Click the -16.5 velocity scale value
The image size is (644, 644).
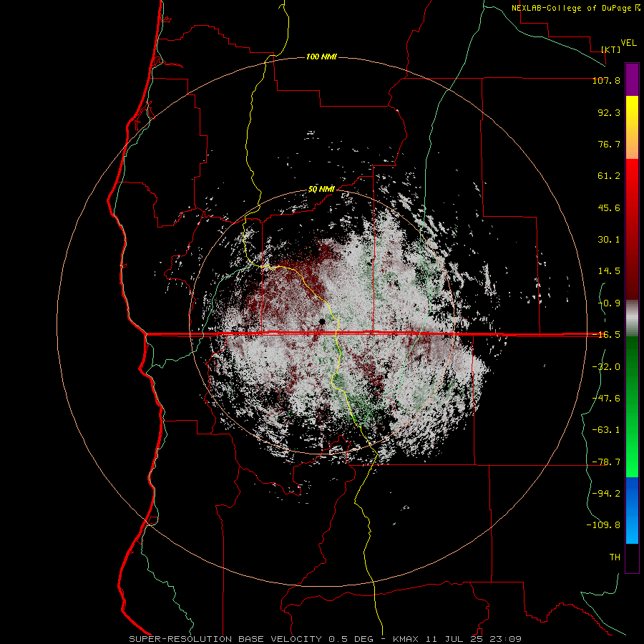pyautogui.click(x=606, y=335)
